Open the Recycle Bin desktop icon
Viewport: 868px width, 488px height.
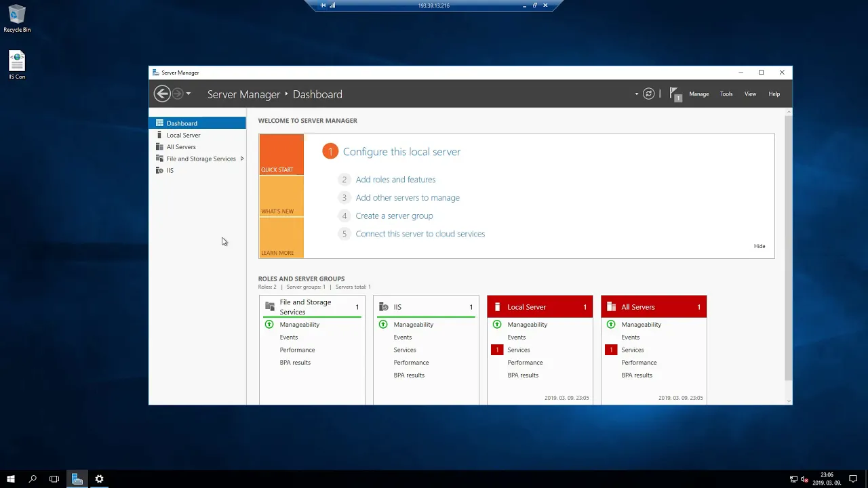[17, 19]
